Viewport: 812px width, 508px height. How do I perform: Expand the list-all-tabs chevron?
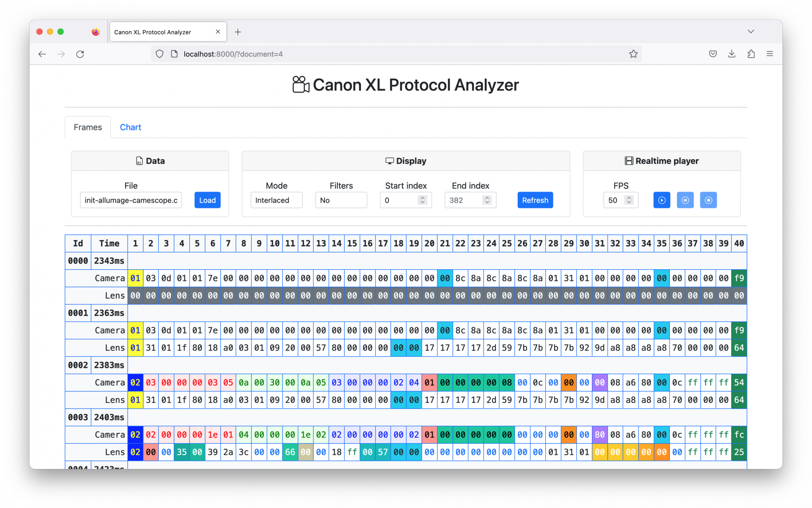[751, 32]
